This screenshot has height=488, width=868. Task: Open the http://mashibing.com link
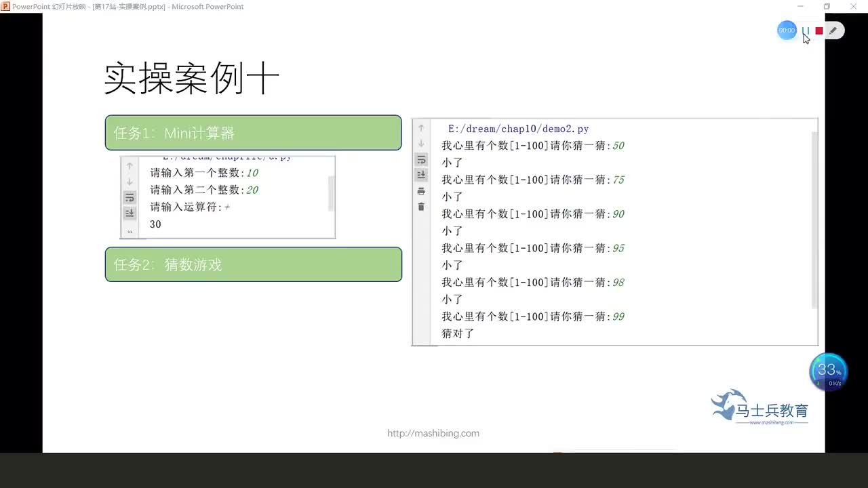[x=433, y=433]
